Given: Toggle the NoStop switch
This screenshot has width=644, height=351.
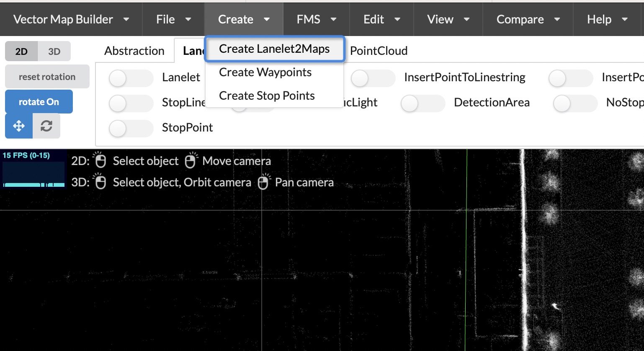Looking at the screenshot, I should (x=575, y=103).
